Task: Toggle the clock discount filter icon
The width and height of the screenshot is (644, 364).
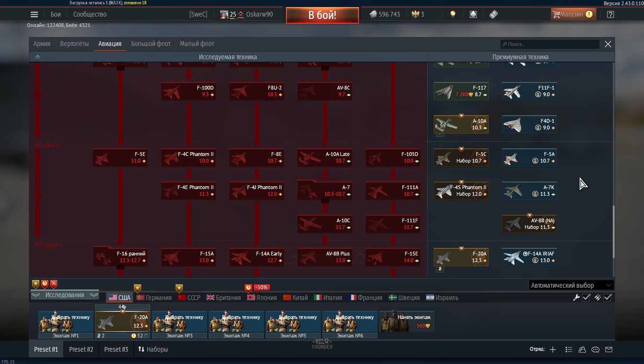Action: click(x=45, y=284)
